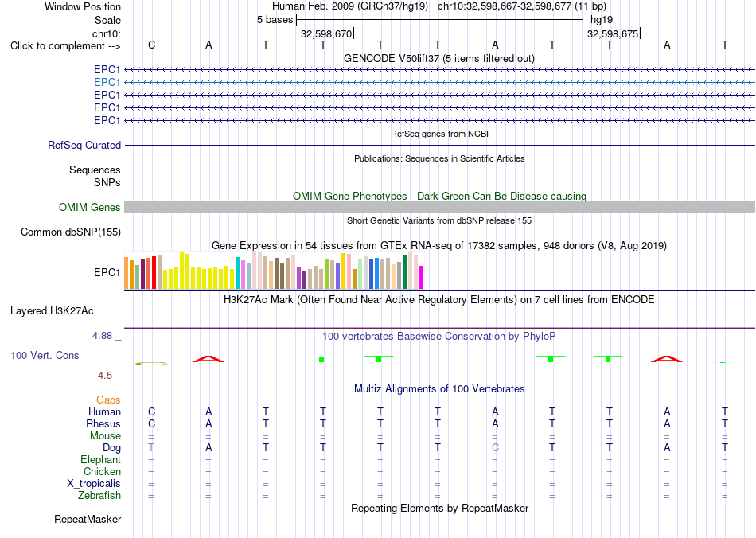Image resolution: width=756 pixels, height=538 pixels.
Task: Click the hg19 label beside the scale bar
Action: click(x=602, y=20)
